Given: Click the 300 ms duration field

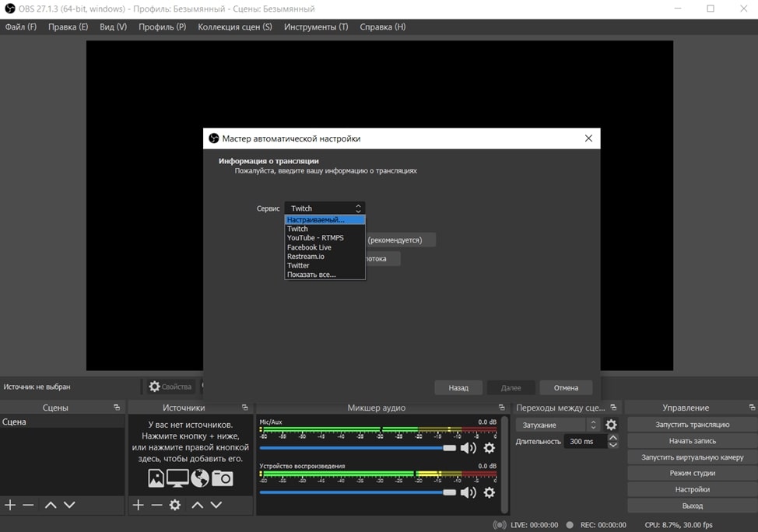Looking at the screenshot, I should [x=585, y=441].
